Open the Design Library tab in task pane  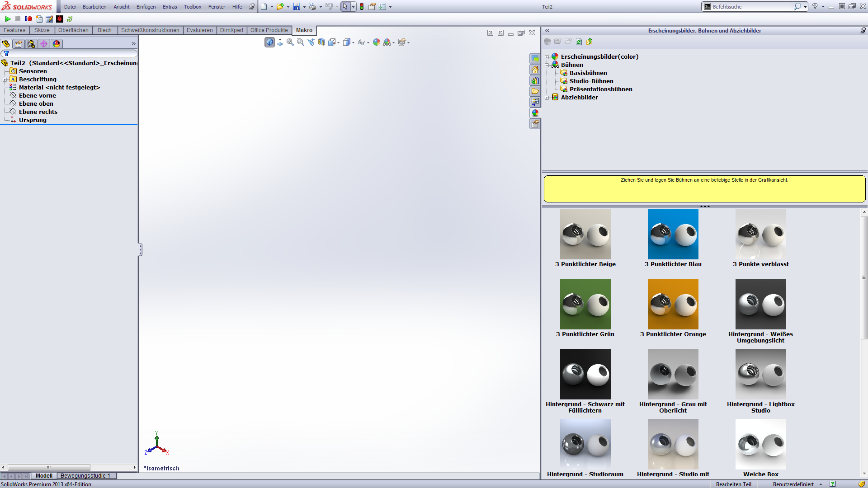[535, 80]
